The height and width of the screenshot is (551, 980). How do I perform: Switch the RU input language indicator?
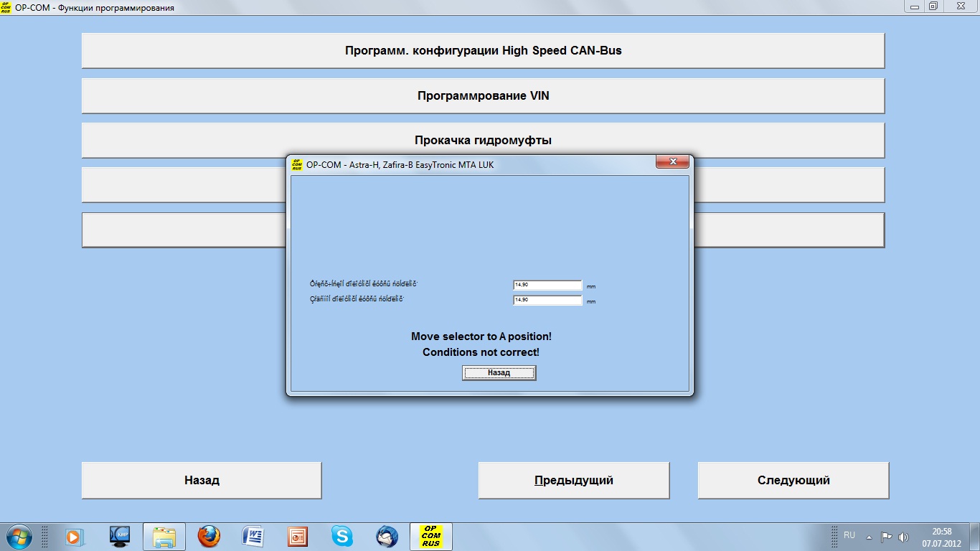[x=849, y=535]
